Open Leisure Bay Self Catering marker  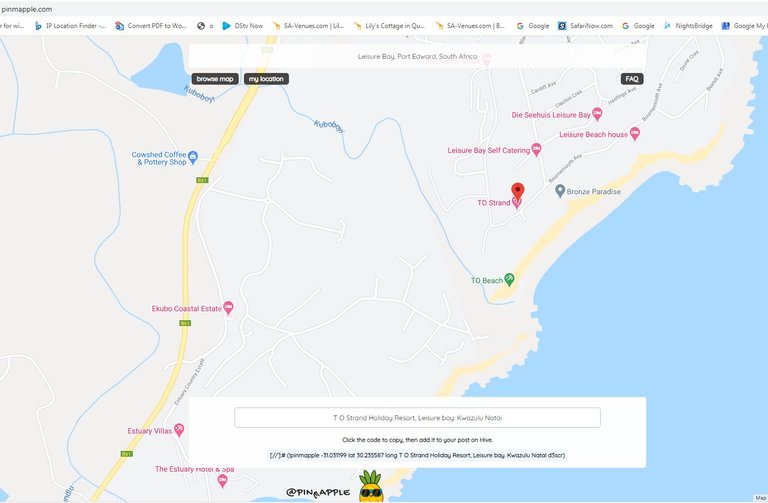click(x=536, y=149)
